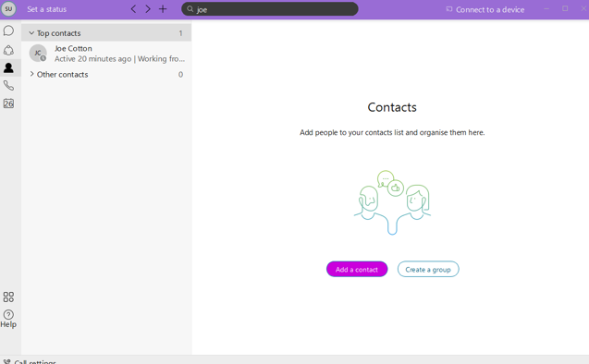
Task: Open Messaging in the sidebar
Action: coord(8,30)
